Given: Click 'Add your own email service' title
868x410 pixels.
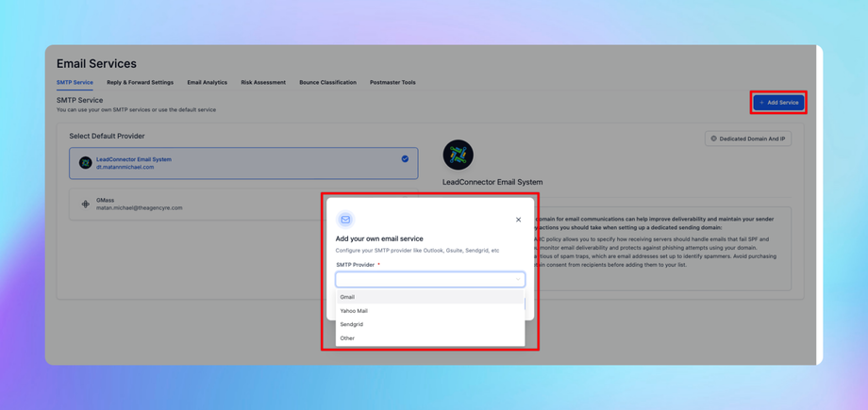Looking at the screenshot, I should (379, 238).
